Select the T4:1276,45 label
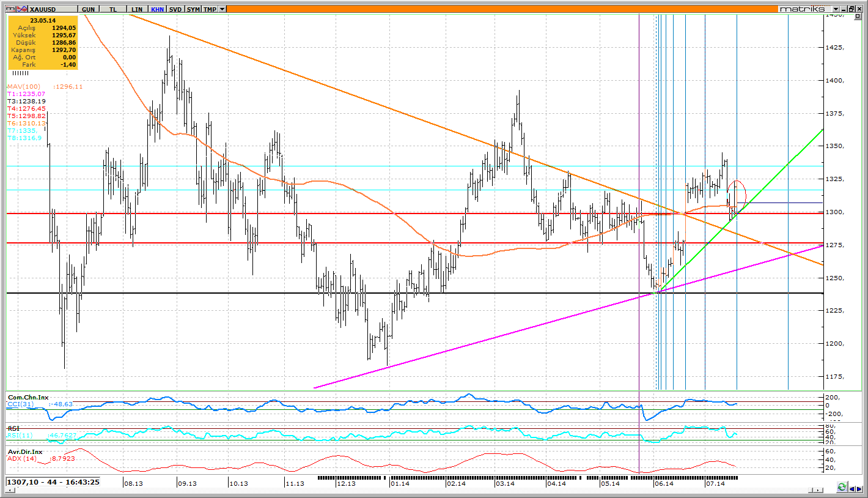868x498 pixels. [26, 109]
